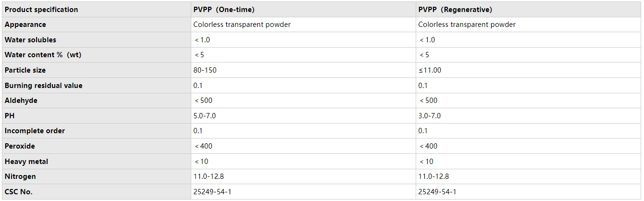Select the Appearance row label
Viewport: 644px width, 201px height.
coord(25,25)
